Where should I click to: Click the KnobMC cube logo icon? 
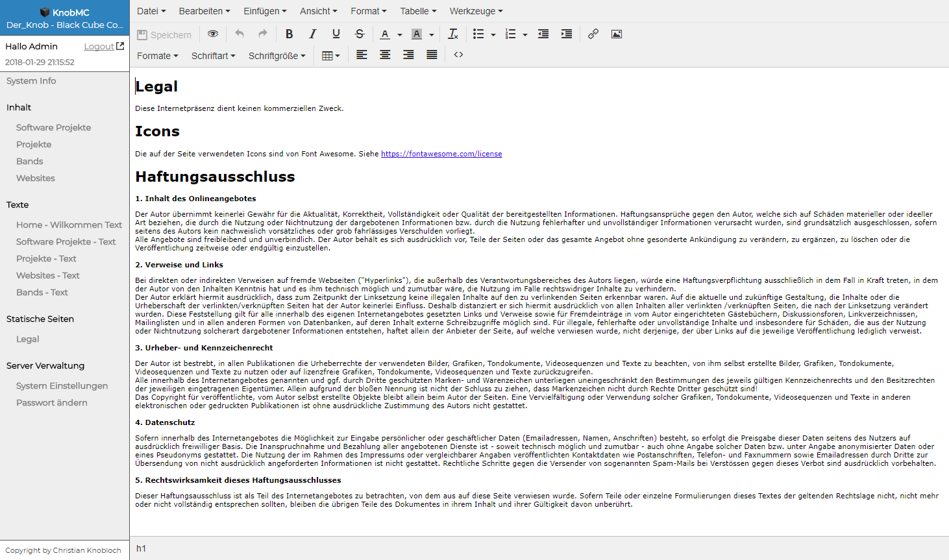click(45, 12)
